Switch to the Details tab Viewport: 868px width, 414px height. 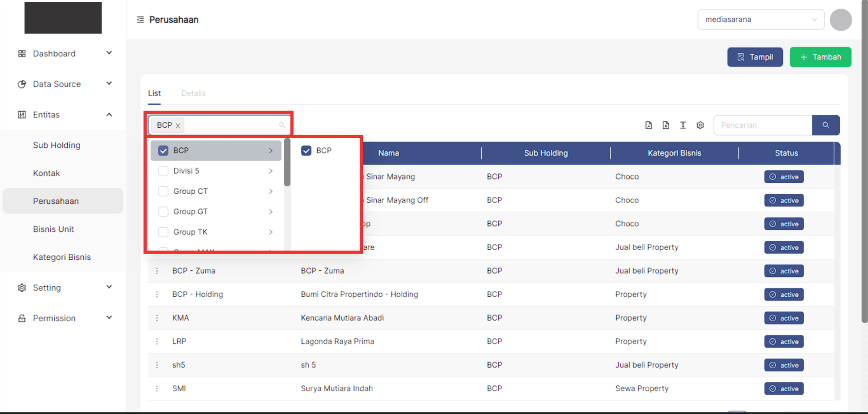tap(193, 93)
